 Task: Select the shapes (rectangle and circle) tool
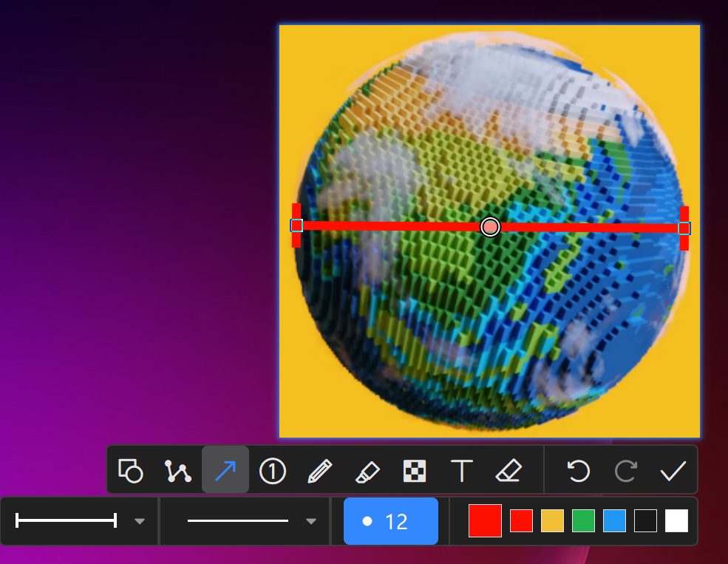pos(131,470)
